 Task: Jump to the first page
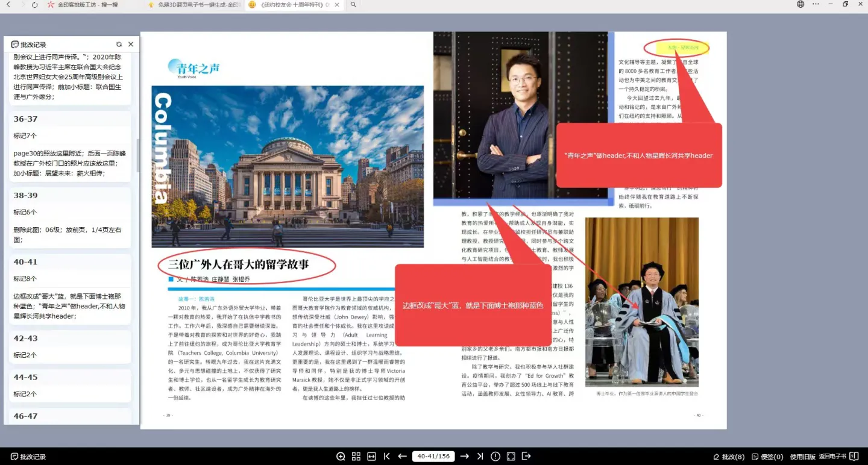(x=387, y=457)
